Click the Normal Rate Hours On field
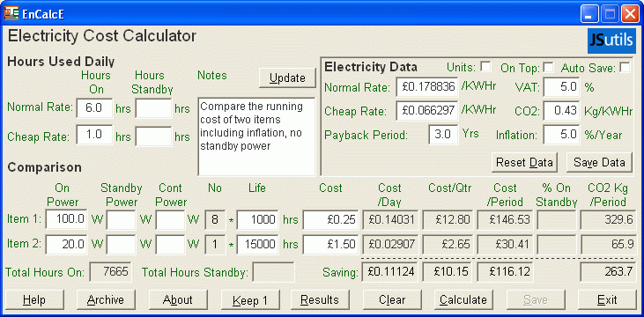Screen dimensions: 644x317 pyautogui.click(x=94, y=108)
